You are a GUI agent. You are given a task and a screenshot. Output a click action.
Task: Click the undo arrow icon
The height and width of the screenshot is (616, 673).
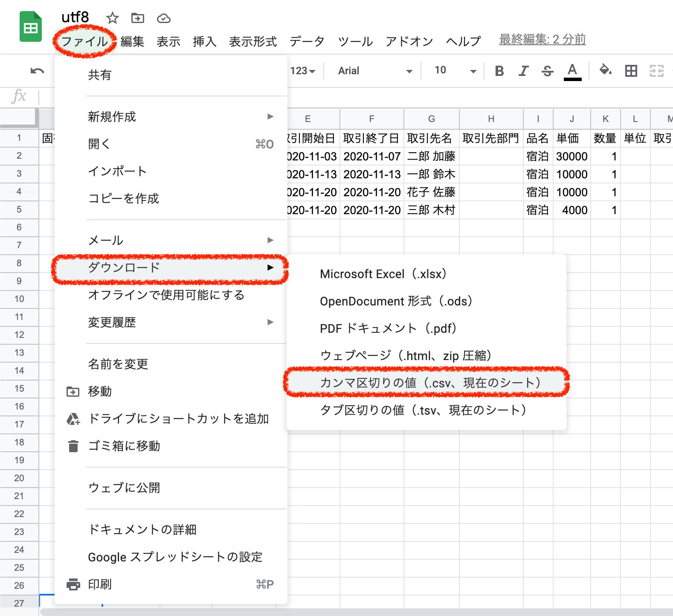(x=37, y=71)
